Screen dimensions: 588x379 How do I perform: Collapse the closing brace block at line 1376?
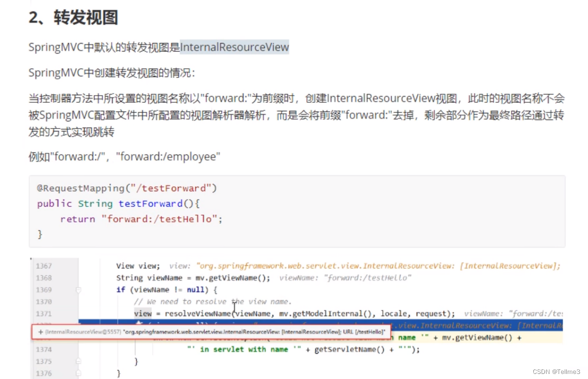click(79, 373)
